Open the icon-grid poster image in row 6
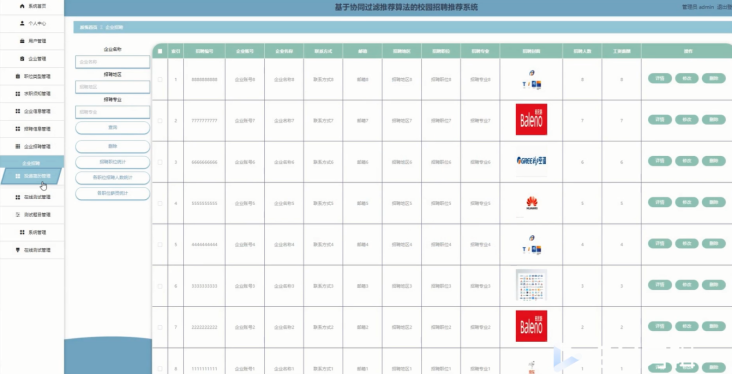Viewport: 732px width, 375px height. [531, 285]
